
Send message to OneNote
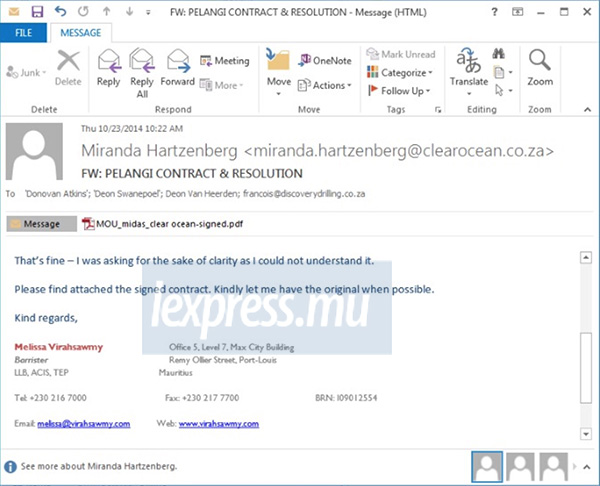[324, 60]
